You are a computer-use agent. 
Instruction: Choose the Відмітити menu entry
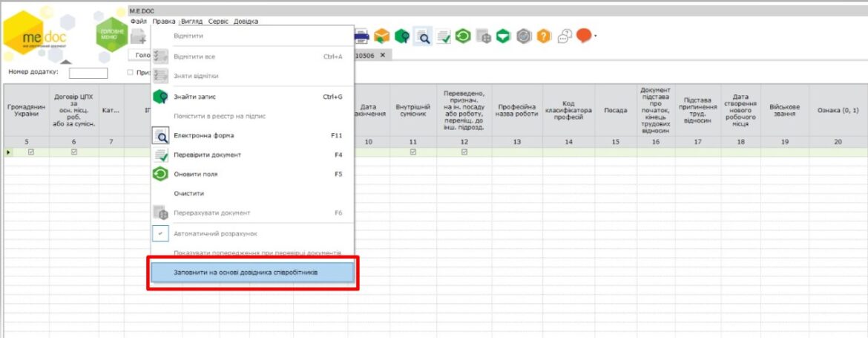[252, 36]
